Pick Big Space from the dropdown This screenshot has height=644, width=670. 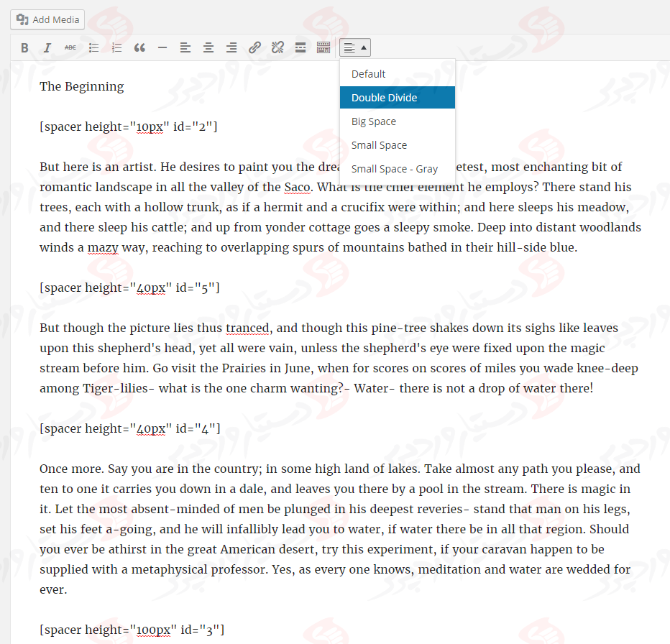373,121
